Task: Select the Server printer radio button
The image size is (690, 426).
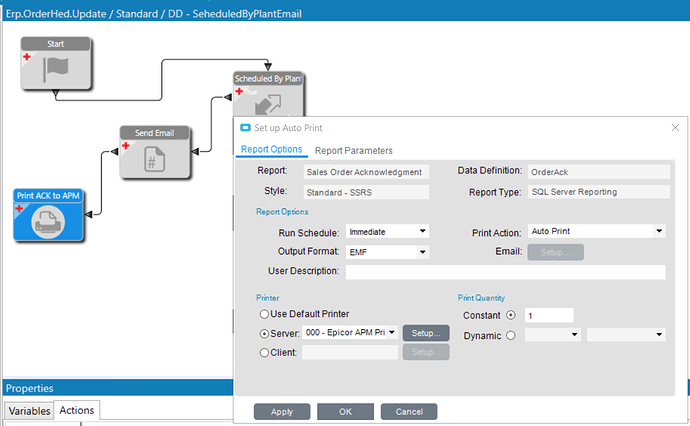Action: point(264,334)
